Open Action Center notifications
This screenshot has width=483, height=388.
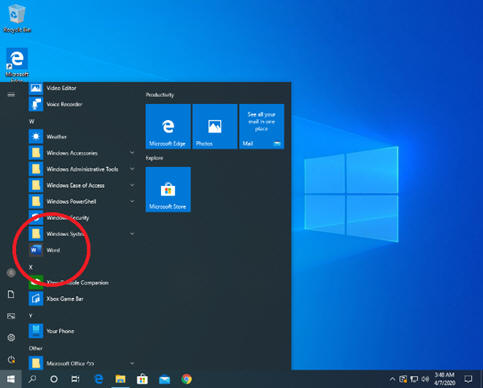click(468, 379)
